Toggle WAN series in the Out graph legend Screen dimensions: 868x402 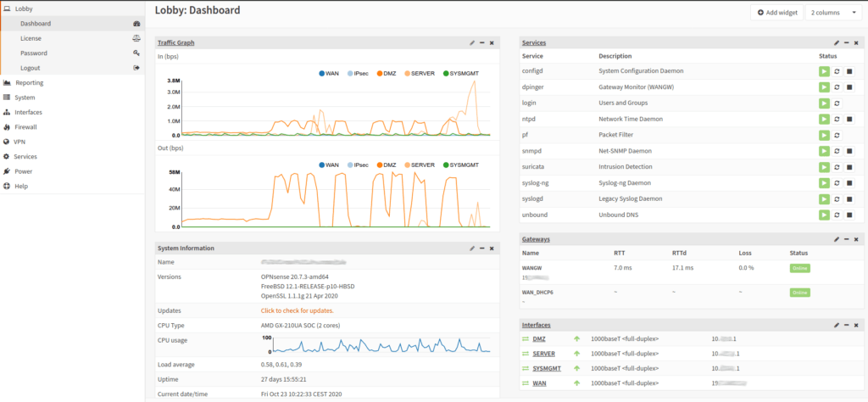point(329,165)
